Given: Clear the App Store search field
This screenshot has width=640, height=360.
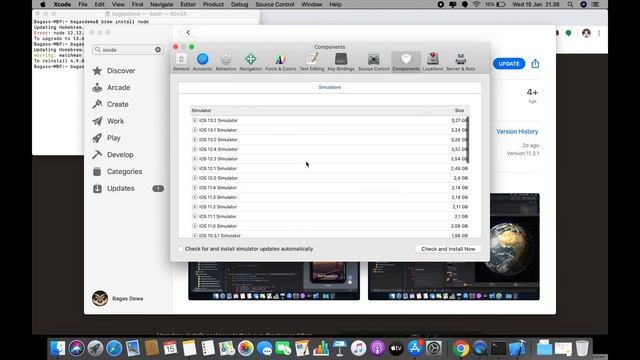Looking at the screenshot, I should click(x=158, y=49).
